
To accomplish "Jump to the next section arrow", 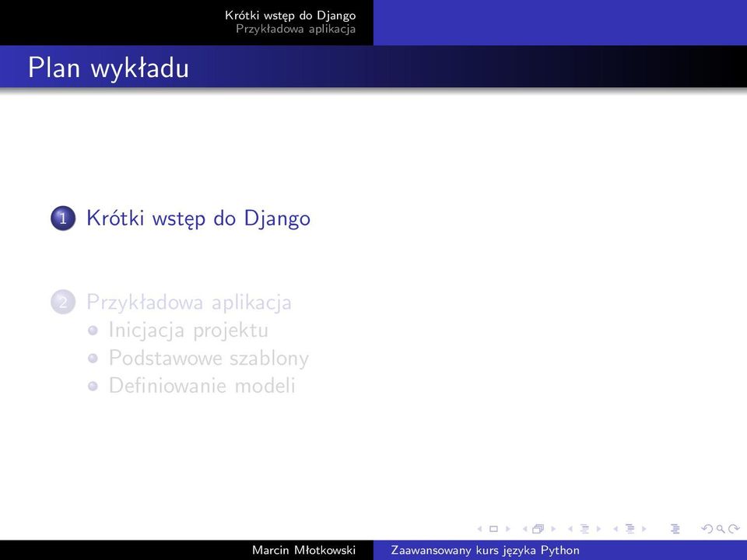I will pos(644,529).
